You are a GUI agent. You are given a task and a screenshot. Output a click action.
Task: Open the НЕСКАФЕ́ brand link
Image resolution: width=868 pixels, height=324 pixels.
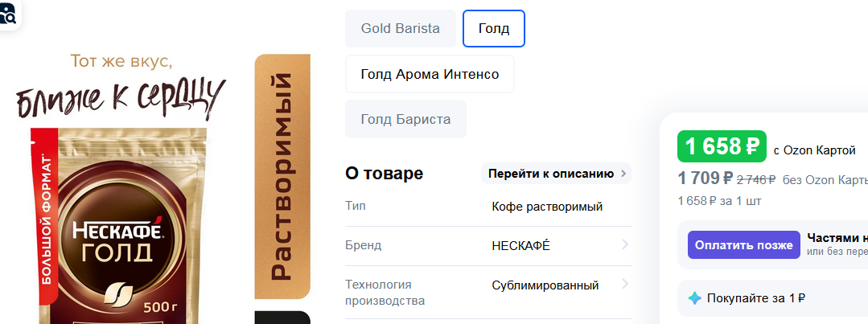pyautogui.click(x=520, y=245)
